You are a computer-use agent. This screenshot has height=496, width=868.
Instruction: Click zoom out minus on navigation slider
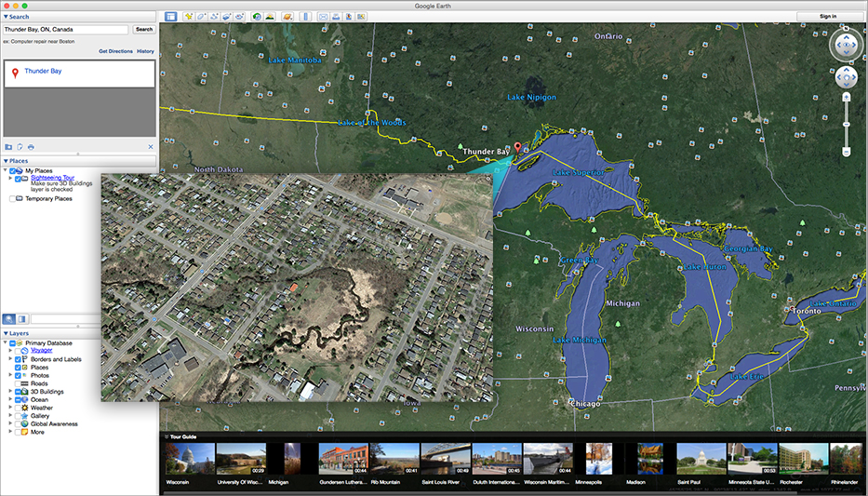[846, 151]
